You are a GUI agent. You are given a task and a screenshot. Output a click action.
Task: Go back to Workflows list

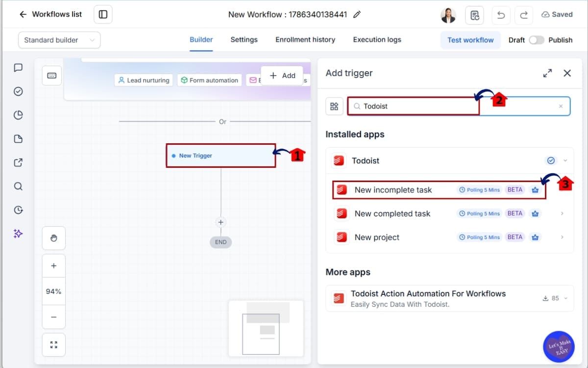coord(50,14)
